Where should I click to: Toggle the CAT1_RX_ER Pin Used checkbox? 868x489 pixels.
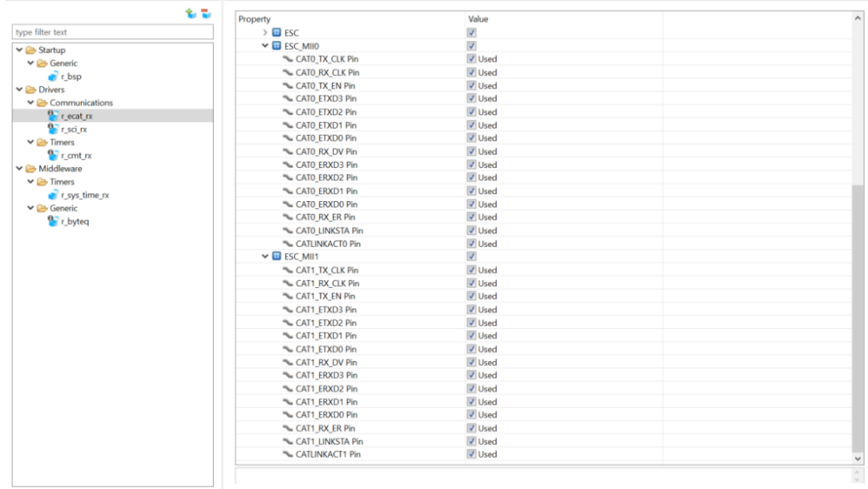click(472, 428)
